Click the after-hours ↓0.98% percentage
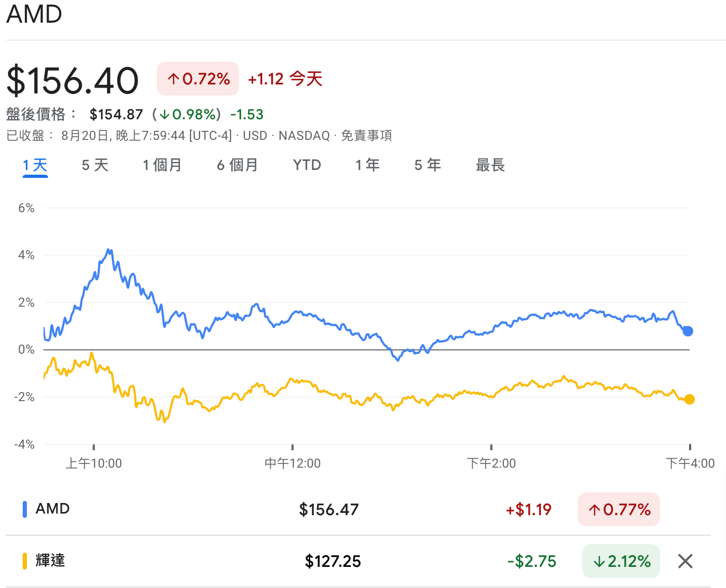This screenshot has height=588, width=726. (187, 115)
